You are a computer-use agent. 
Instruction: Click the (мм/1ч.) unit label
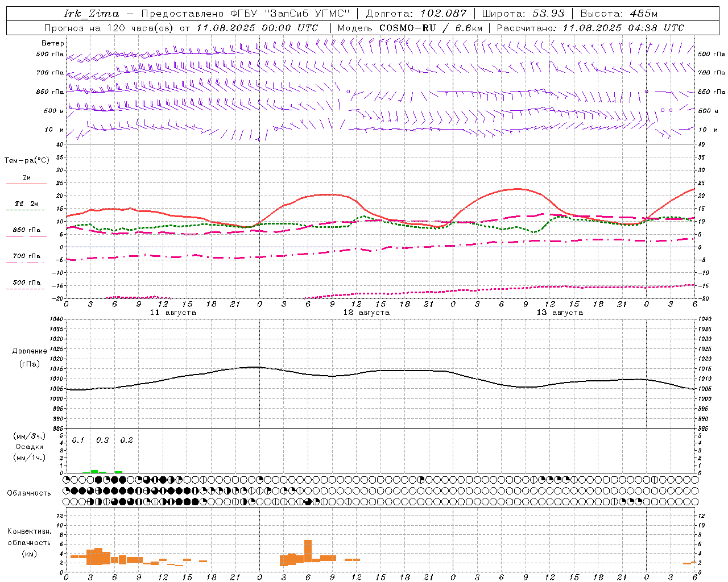(x=30, y=458)
